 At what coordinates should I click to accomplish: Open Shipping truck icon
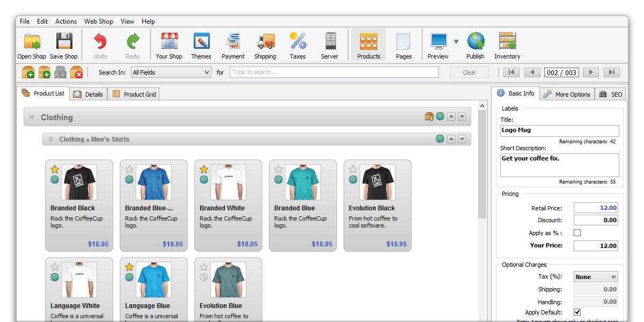(265, 41)
